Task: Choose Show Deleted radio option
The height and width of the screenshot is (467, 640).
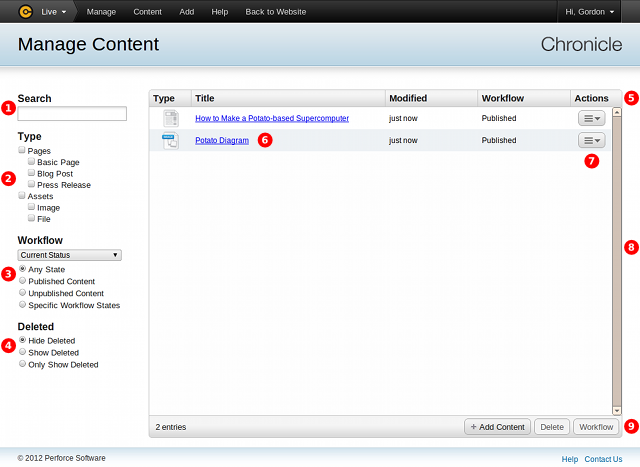Action: click(x=23, y=353)
